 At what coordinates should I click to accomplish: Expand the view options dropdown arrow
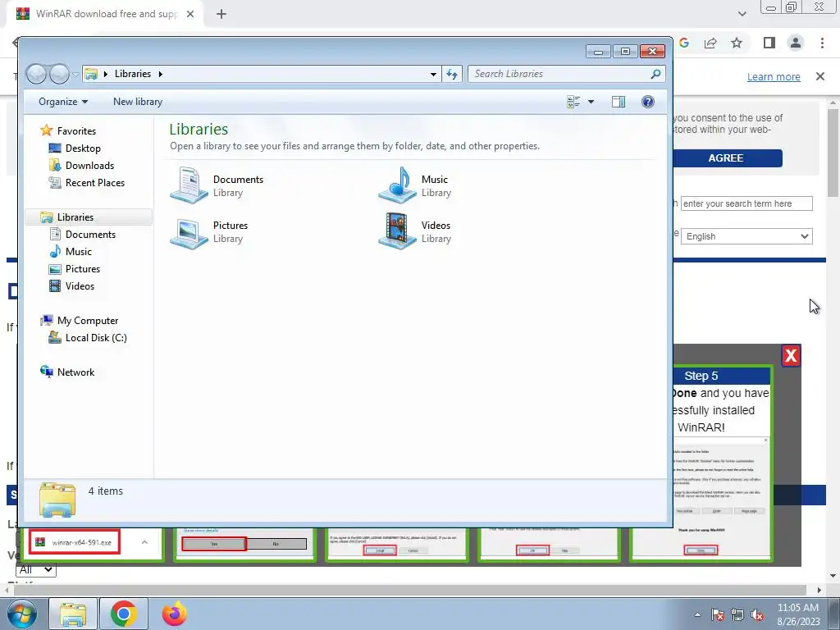(x=591, y=102)
